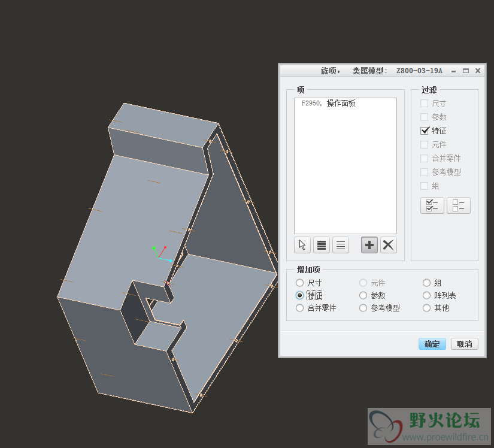Click the plus add-item button
494x448 pixels.
click(369, 245)
